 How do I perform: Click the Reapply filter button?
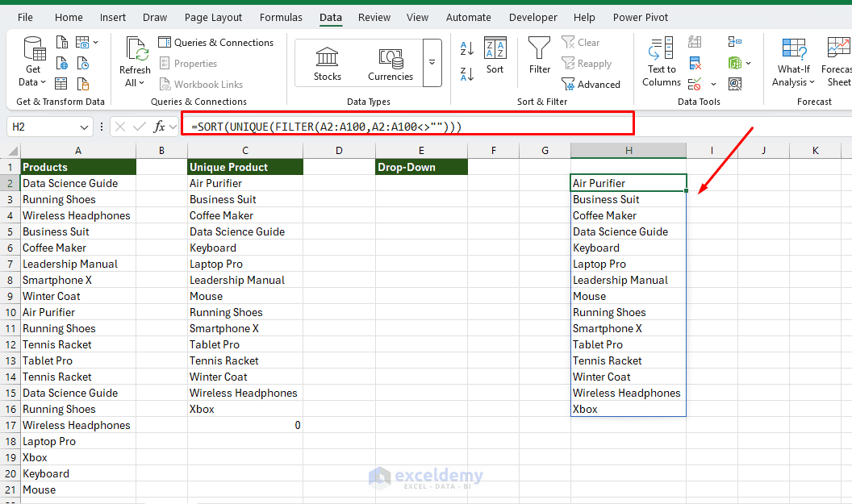coord(587,64)
